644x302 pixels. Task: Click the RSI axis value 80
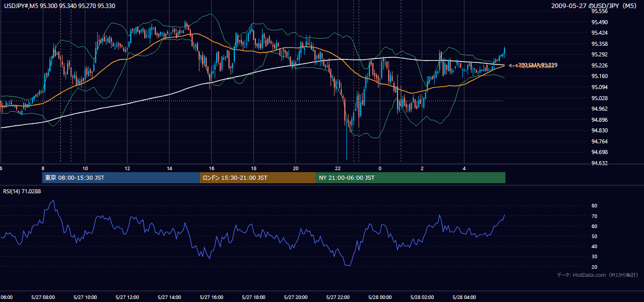pos(594,206)
